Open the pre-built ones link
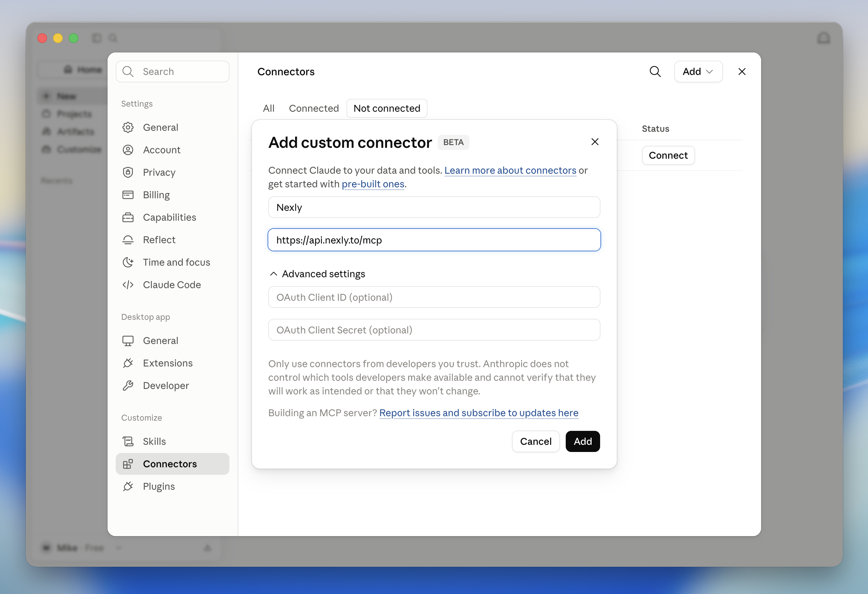Viewport: 868px width, 594px height. 373,184
